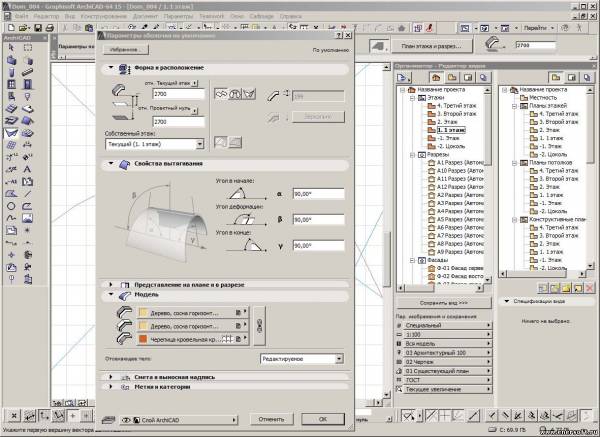600x437 pixels.
Task: Click the Print toolbar icon
Action: pyautogui.click(x=50, y=28)
